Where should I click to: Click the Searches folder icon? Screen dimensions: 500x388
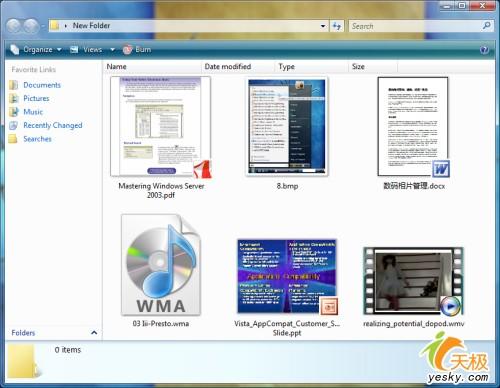pos(13,139)
